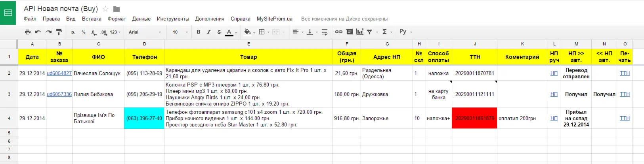644x164 pixels.
Task: Move document using the folder icon
Action: tap(117, 9)
